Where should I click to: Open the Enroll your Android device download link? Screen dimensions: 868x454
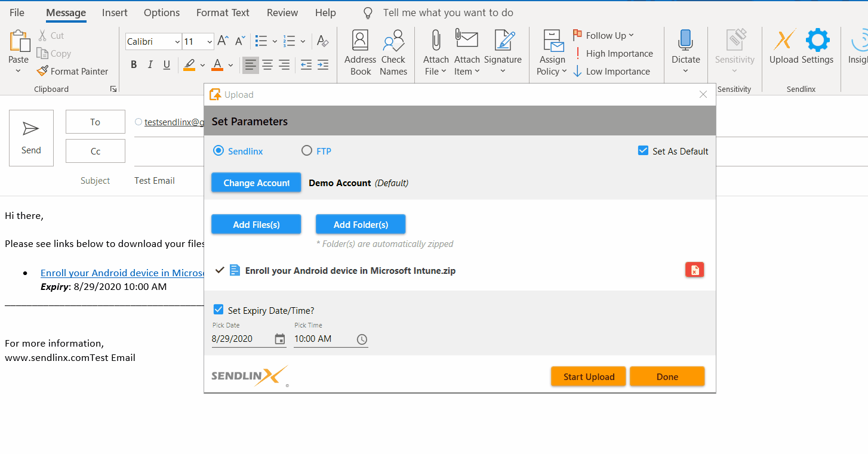pos(122,273)
